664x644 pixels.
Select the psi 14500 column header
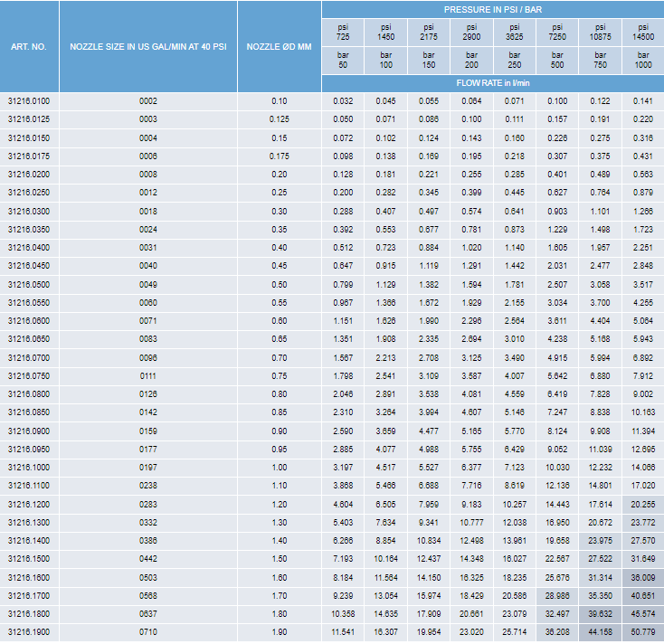(x=642, y=33)
